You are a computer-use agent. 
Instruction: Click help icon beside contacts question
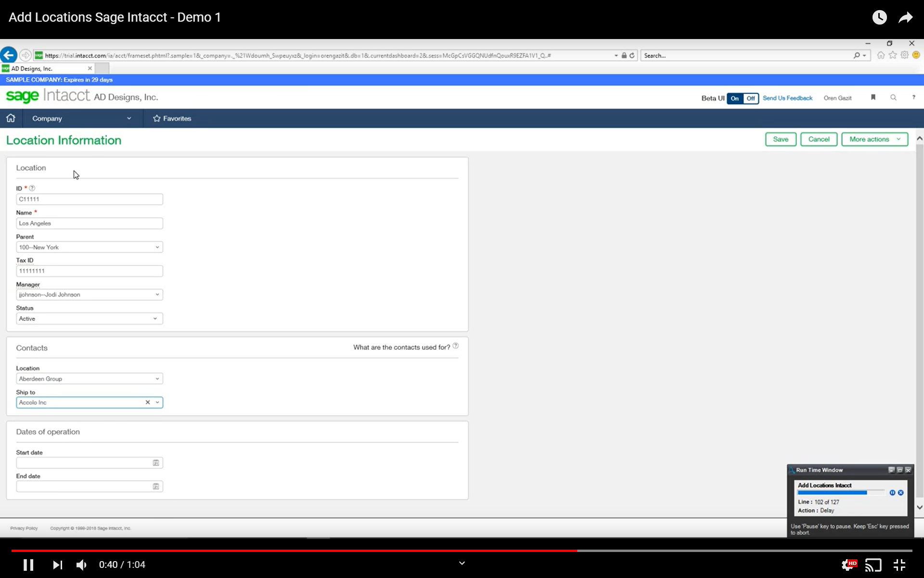point(455,346)
